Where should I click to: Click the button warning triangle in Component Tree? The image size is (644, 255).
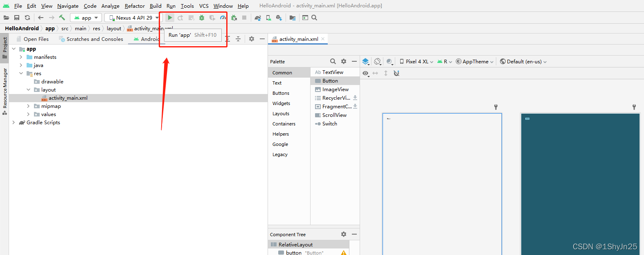pos(344,253)
